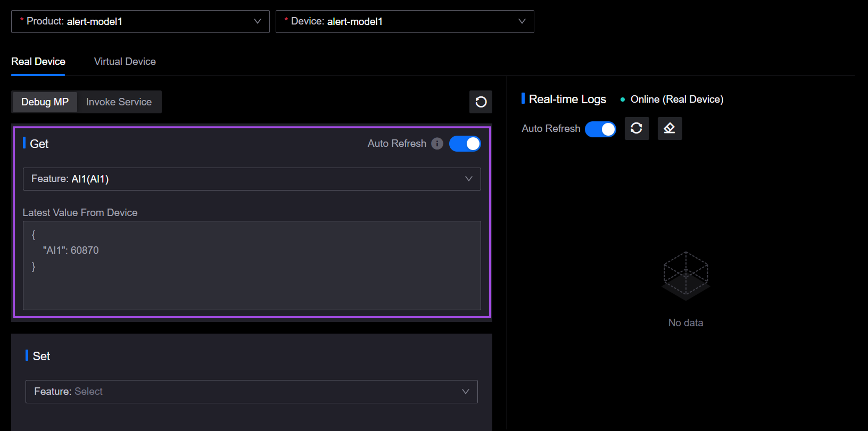This screenshot has width=868, height=431.
Task: Clear logs with the eraser icon
Action: (x=670, y=128)
